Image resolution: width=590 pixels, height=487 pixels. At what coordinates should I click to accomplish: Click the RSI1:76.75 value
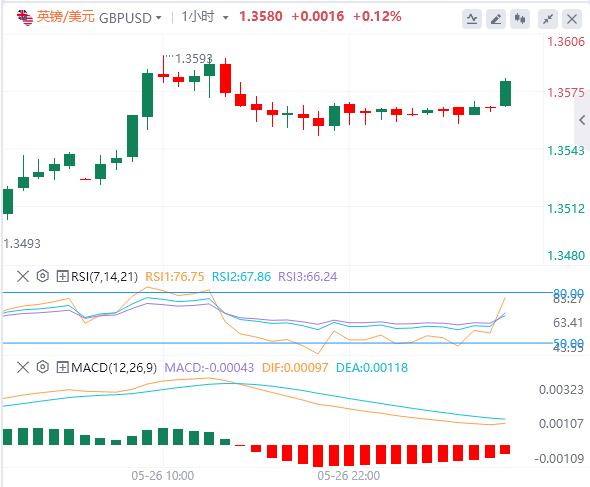[x=175, y=277]
